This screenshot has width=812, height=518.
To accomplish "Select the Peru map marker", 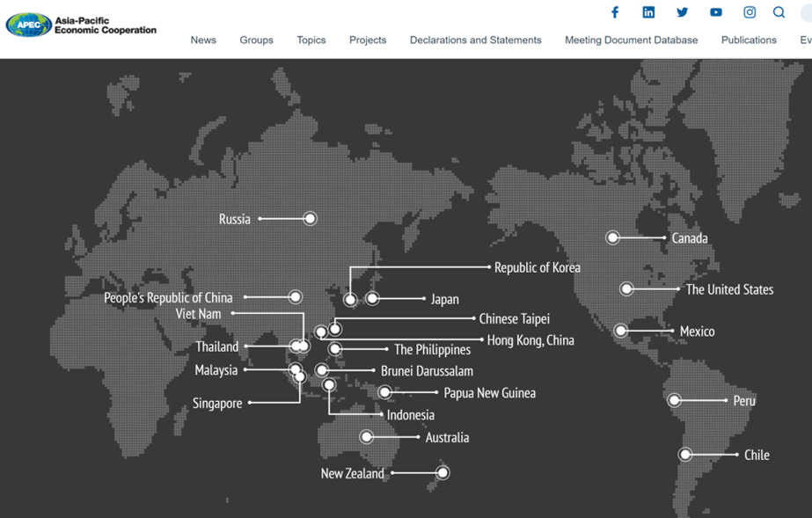I will tap(674, 400).
